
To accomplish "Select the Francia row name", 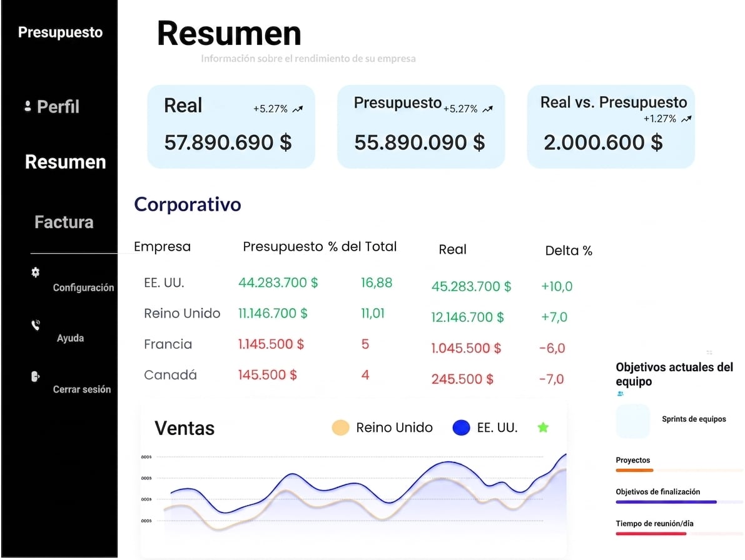I will pos(168,344).
